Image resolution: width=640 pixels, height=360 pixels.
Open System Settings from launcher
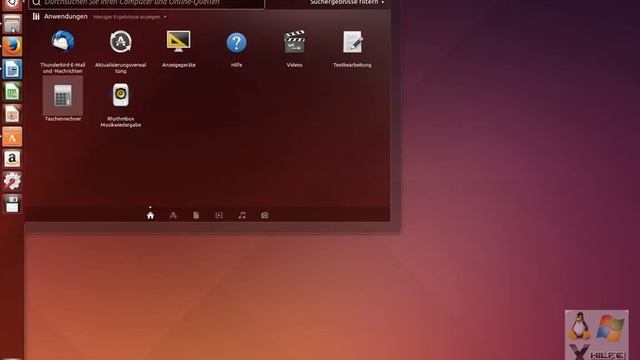12,181
